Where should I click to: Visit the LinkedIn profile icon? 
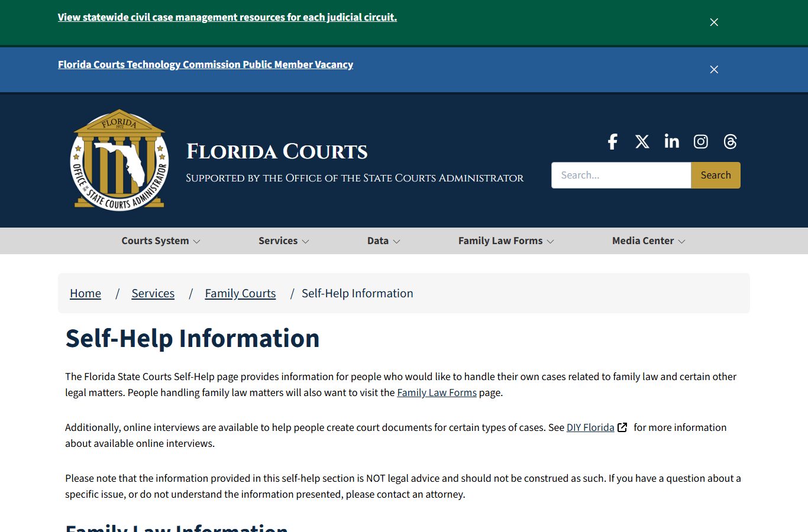click(x=671, y=141)
